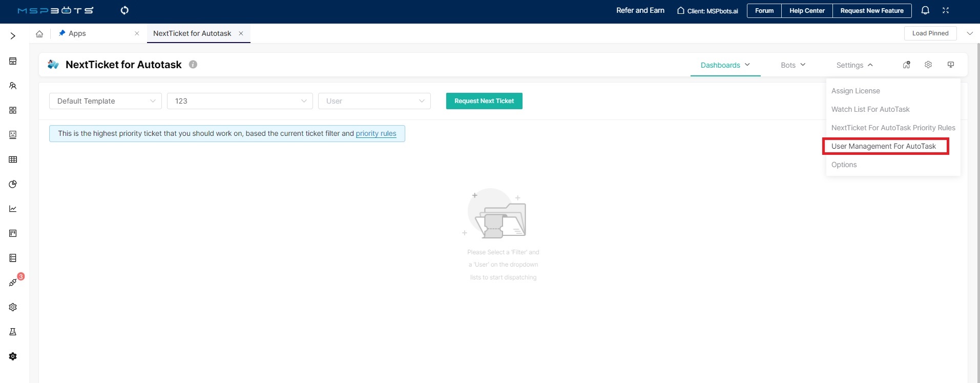The width and height of the screenshot is (980, 383).
Task: Open the gear settings icon in app header
Action: tap(928, 65)
